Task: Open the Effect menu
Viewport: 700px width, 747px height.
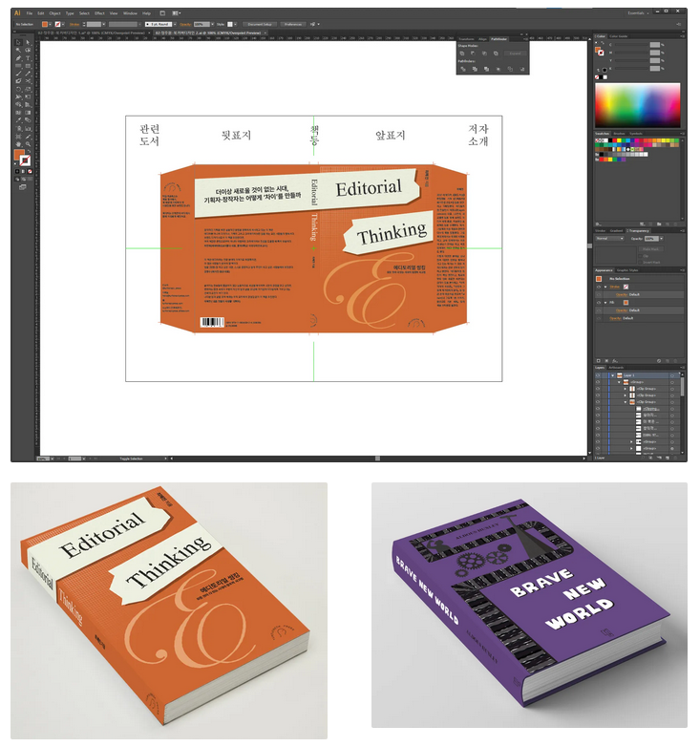Action: pos(99,13)
